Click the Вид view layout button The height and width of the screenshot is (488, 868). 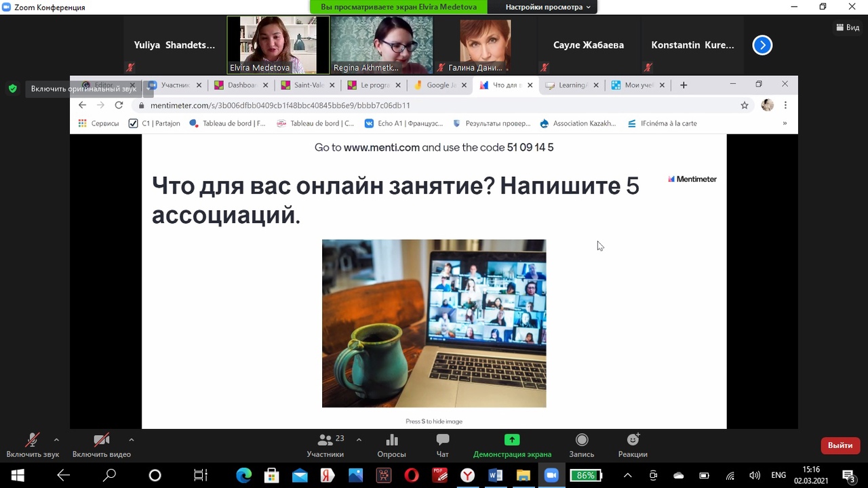(848, 28)
